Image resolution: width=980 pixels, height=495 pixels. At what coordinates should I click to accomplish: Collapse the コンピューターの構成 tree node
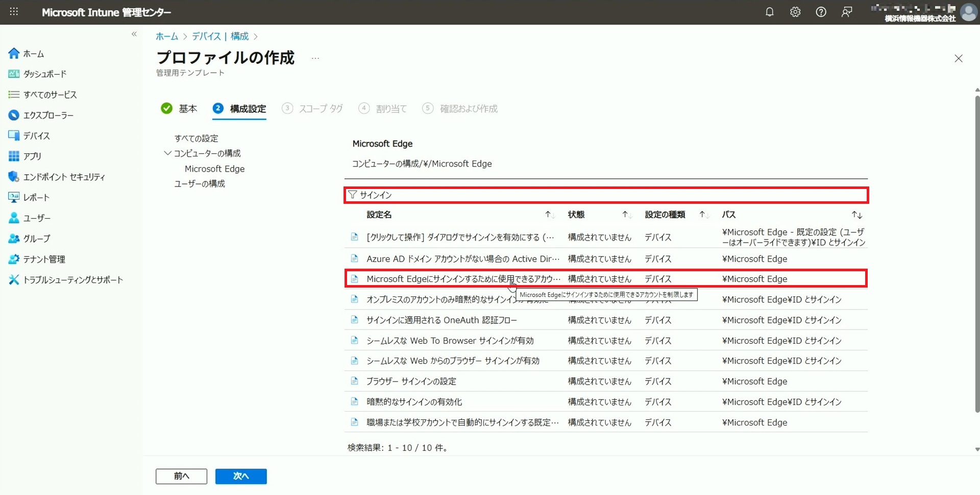(x=167, y=153)
